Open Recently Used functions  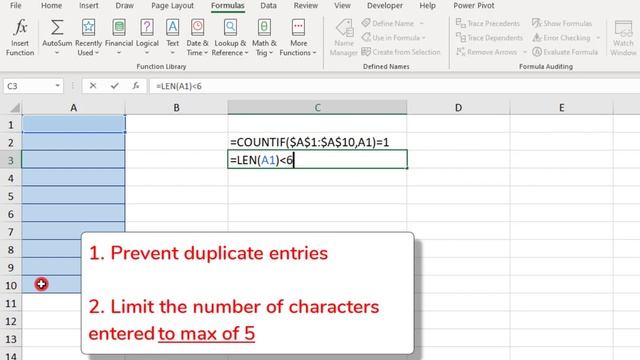coord(88,38)
